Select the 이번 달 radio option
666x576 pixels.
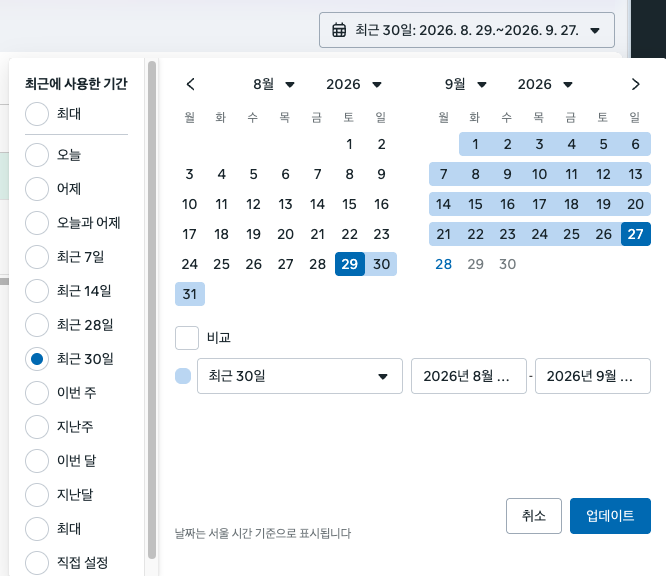(37, 461)
